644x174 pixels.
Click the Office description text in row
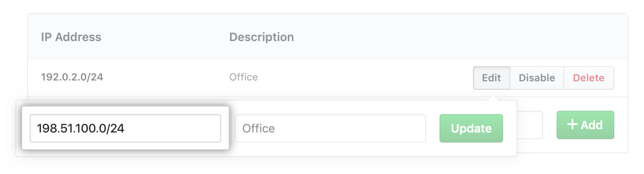243,78
